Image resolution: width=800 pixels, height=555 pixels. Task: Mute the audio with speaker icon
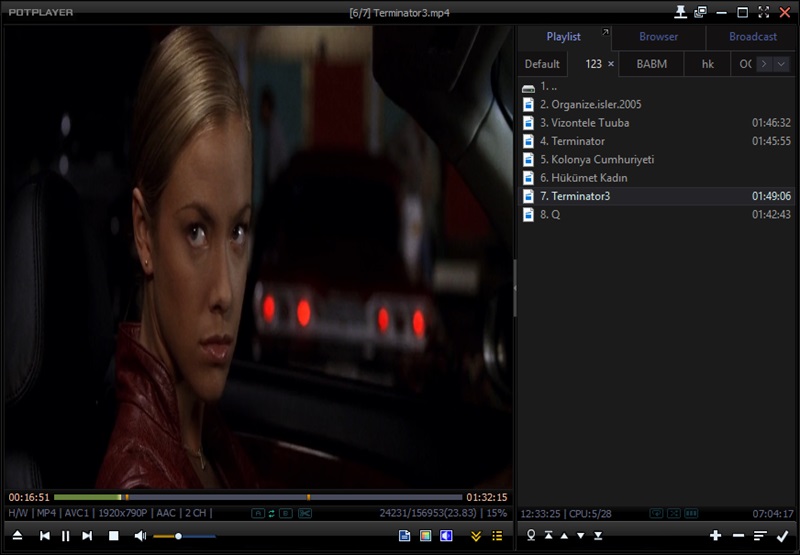(140, 536)
